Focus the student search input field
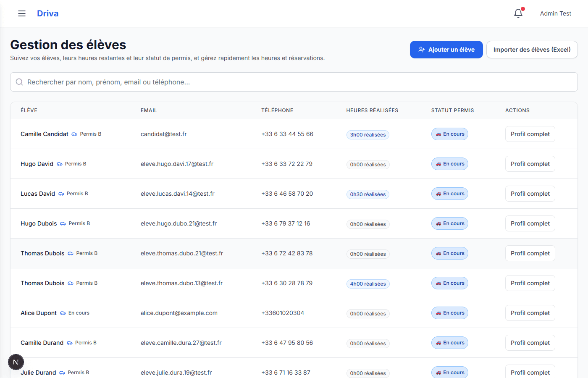588x378 pixels. tap(294, 82)
